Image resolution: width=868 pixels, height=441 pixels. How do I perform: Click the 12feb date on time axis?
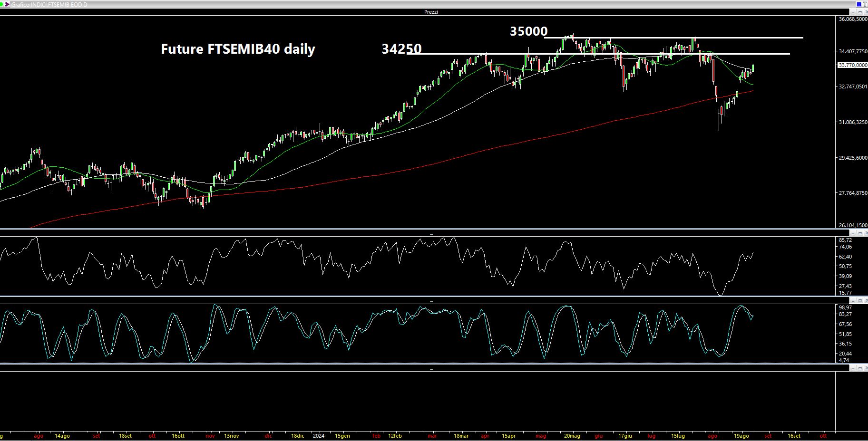pyautogui.click(x=395, y=436)
